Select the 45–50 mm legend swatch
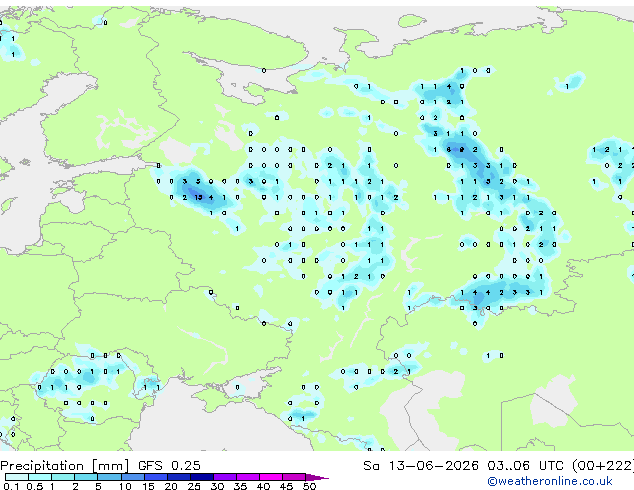The width and height of the screenshot is (634, 490). click(294, 477)
